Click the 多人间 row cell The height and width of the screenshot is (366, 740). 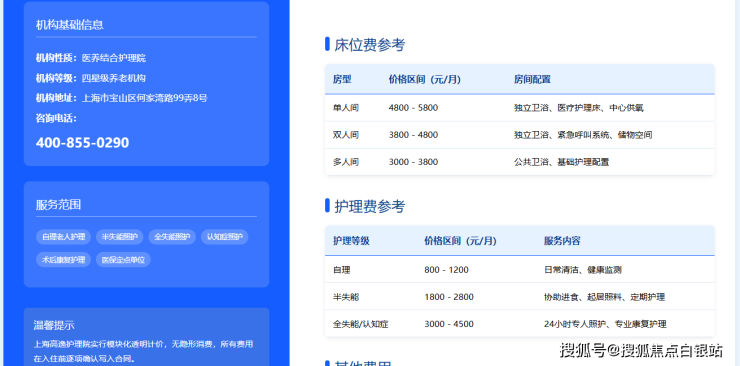click(x=346, y=162)
